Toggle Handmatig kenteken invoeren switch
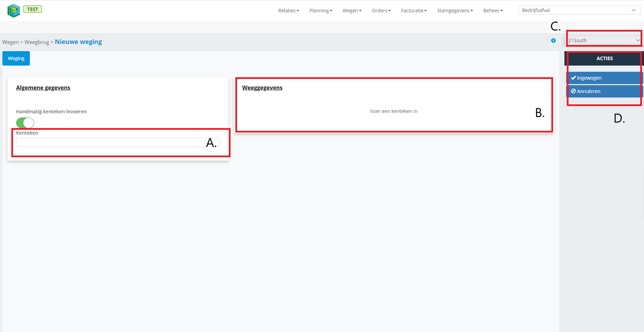Viewport: 644px width, 332px height. coord(25,123)
